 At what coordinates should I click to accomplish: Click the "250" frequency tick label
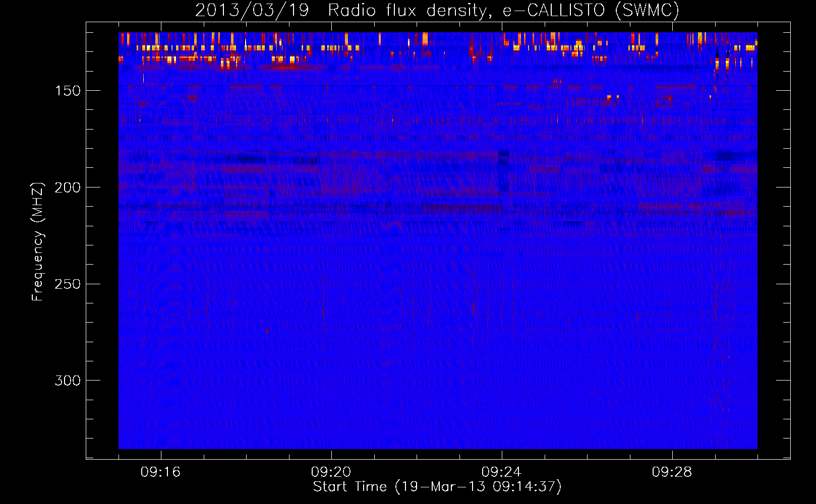click(x=68, y=284)
